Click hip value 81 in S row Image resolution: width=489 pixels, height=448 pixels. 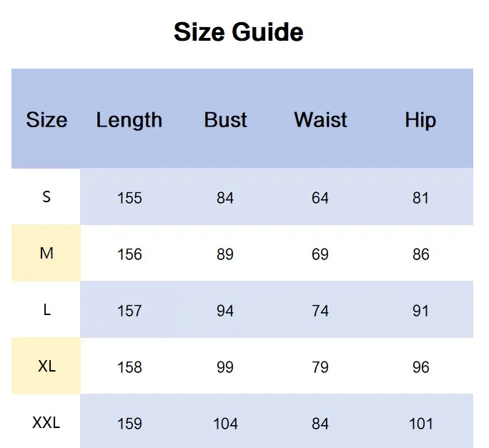[420, 198]
